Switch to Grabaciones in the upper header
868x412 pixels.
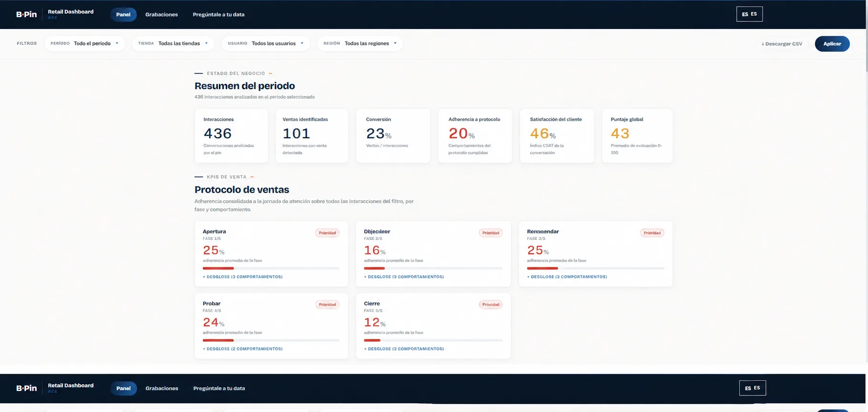pyautogui.click(x=162, y=14)
